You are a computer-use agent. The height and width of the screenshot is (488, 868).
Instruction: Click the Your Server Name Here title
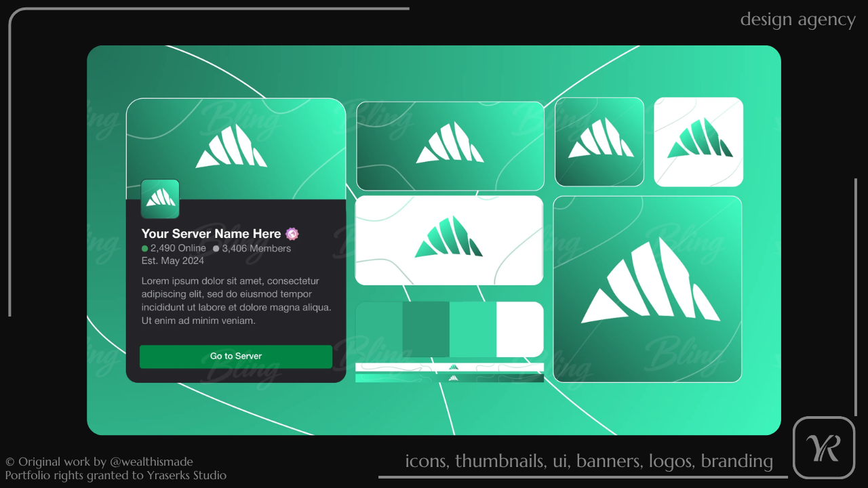pos(211,234)
